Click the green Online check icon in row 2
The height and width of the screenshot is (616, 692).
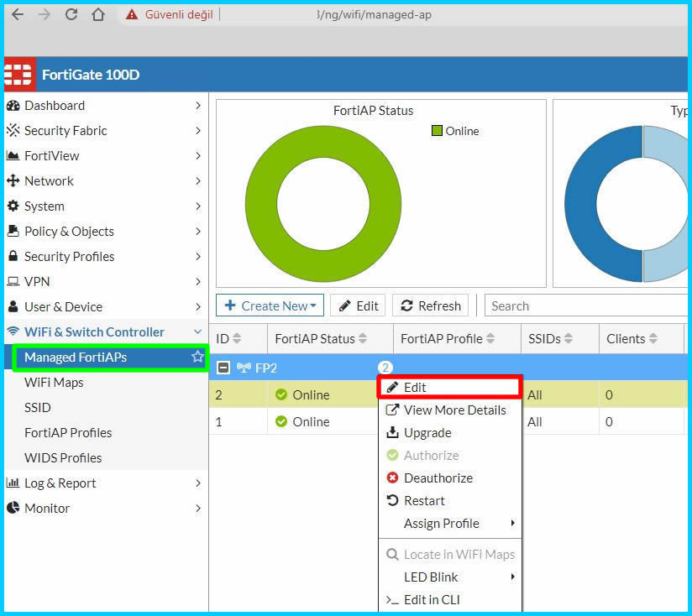pos(281,394)
